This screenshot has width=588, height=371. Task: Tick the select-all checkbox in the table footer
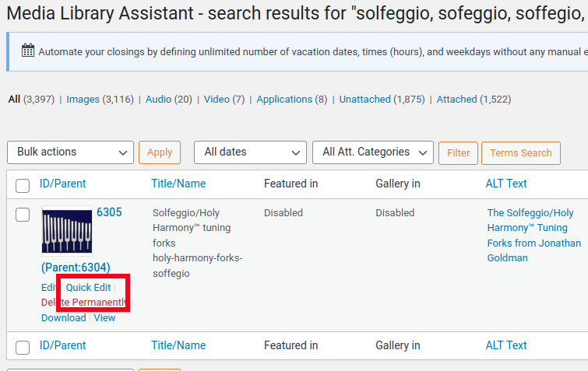[x=23, y=348]
